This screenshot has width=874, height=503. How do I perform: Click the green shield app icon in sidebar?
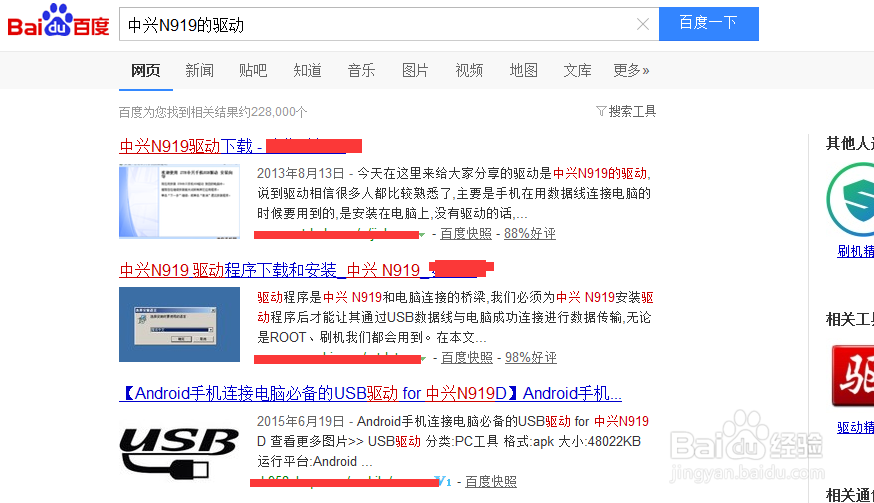tap(851, 200)
